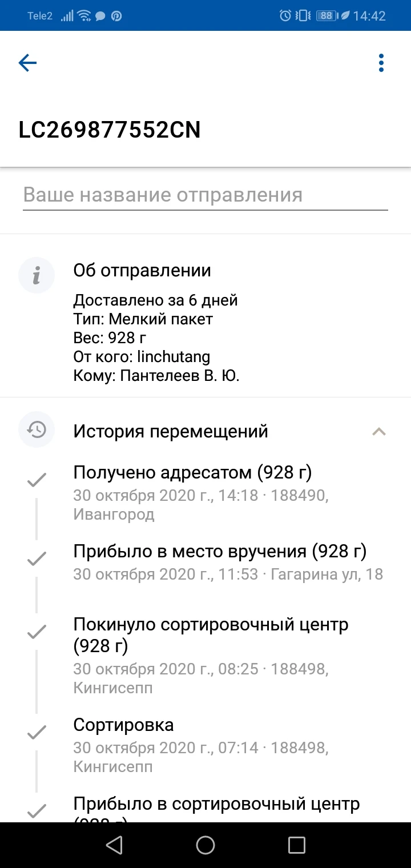Tap the checkmark next to Покинуло сортировочный центр
Viewport: 411px width, 868px height.
click(37, 632)
